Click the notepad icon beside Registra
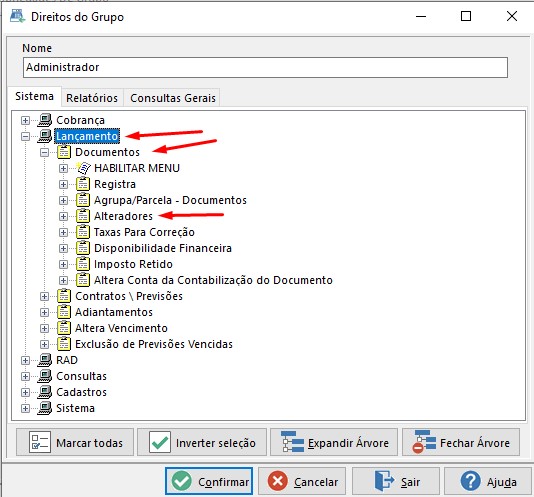The height and width of the screenshot is (497, 534). pos(83,184)
